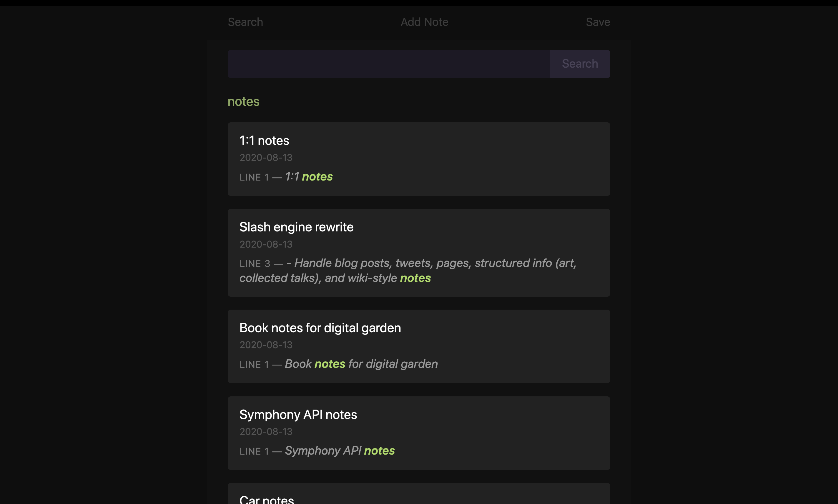Open the 'Symphony API notes' note
The height and width of the screenshot is (504, 838).
(298, 415)
